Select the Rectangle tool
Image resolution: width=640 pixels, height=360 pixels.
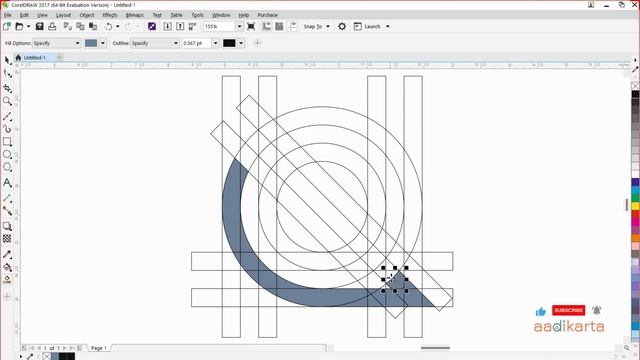pos(7,142)
